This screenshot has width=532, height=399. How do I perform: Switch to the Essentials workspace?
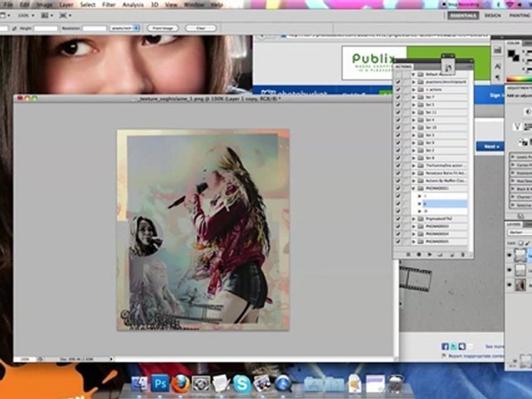[x=463, y=16]
